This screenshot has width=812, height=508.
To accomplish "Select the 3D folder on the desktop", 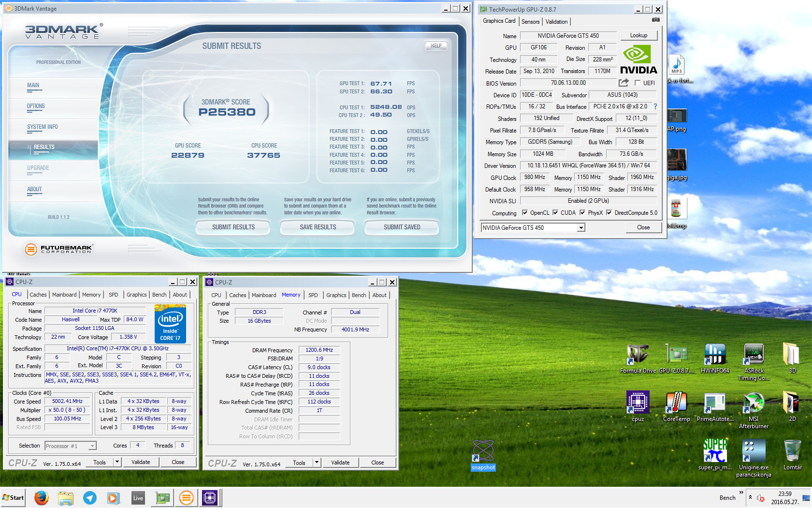I will pos(792,359).
